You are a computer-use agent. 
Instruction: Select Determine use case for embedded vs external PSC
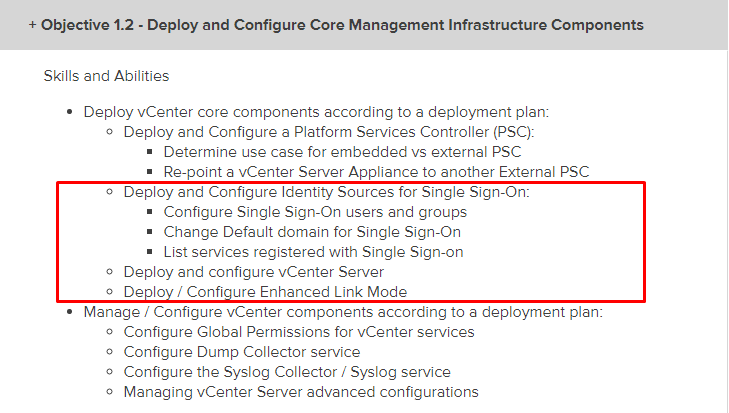342,152
